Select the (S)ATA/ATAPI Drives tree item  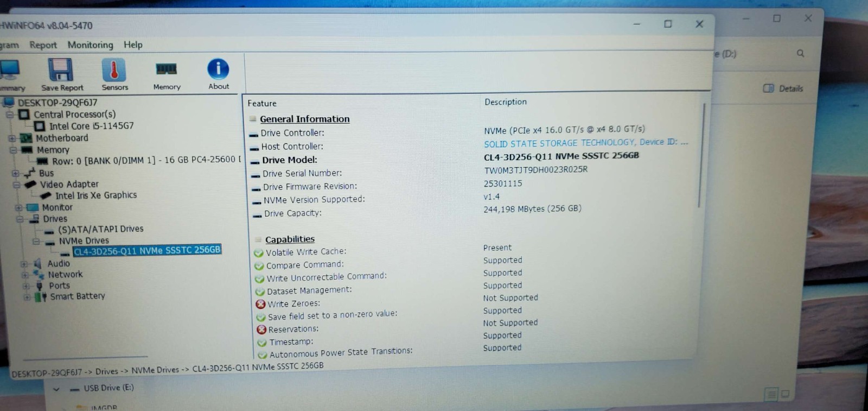click(101, 229)
